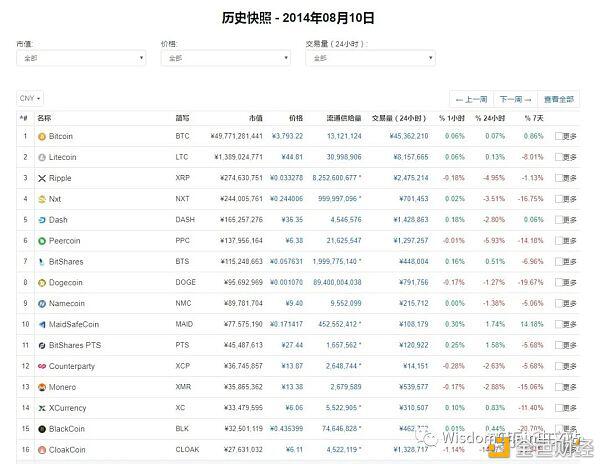Click the BitShares PTS logo icon
Viewport: 600px width, 464px height.
pyautogui.click(x=42, y=345)
